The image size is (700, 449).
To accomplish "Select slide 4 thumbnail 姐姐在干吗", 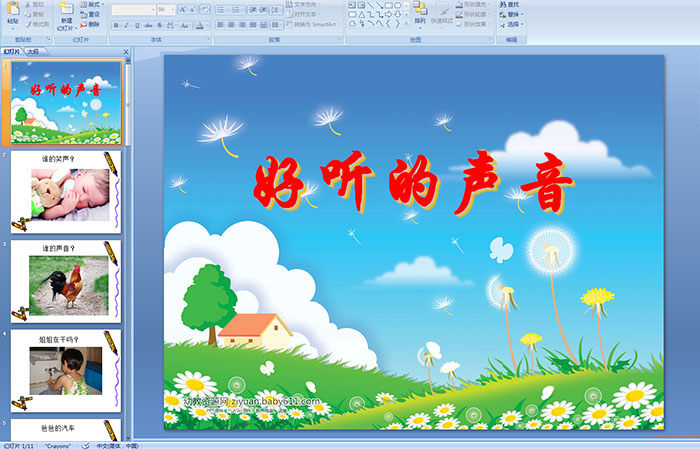I will 66,371.
